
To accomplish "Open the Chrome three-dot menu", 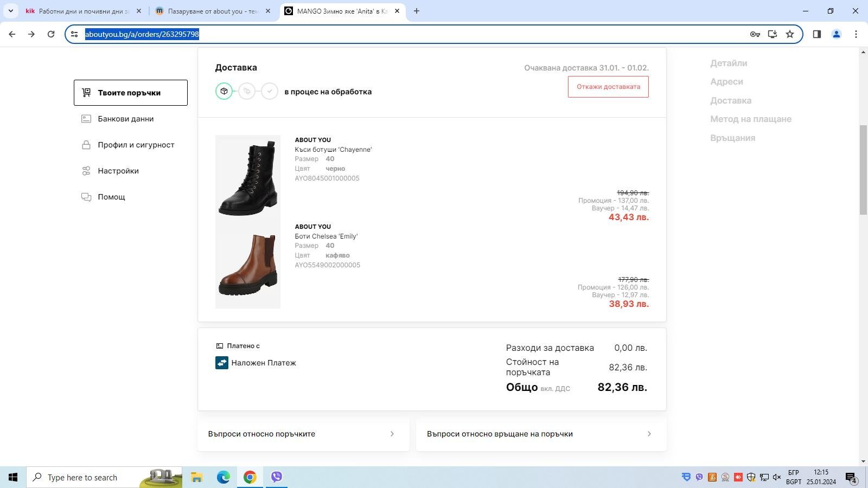I will [x=856, y=34].
